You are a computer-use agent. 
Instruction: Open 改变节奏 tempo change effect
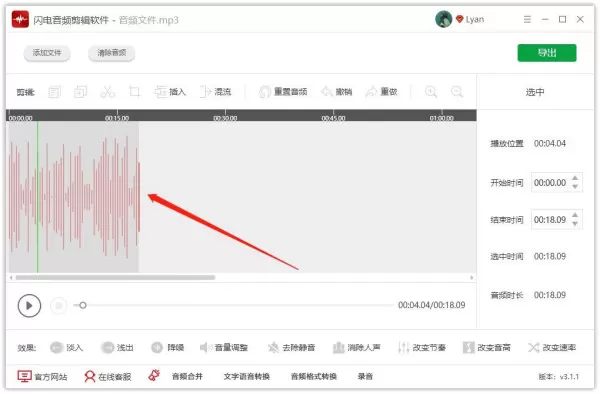coord(422,347)
